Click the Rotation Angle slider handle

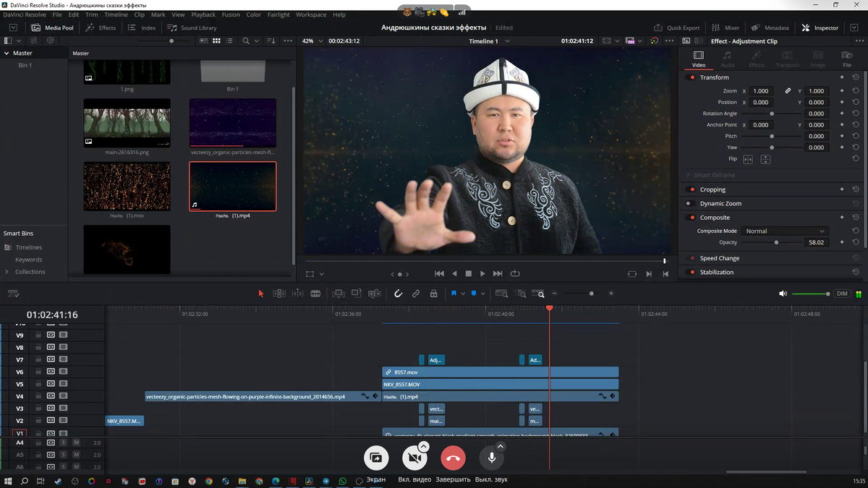tap(772, 114)
